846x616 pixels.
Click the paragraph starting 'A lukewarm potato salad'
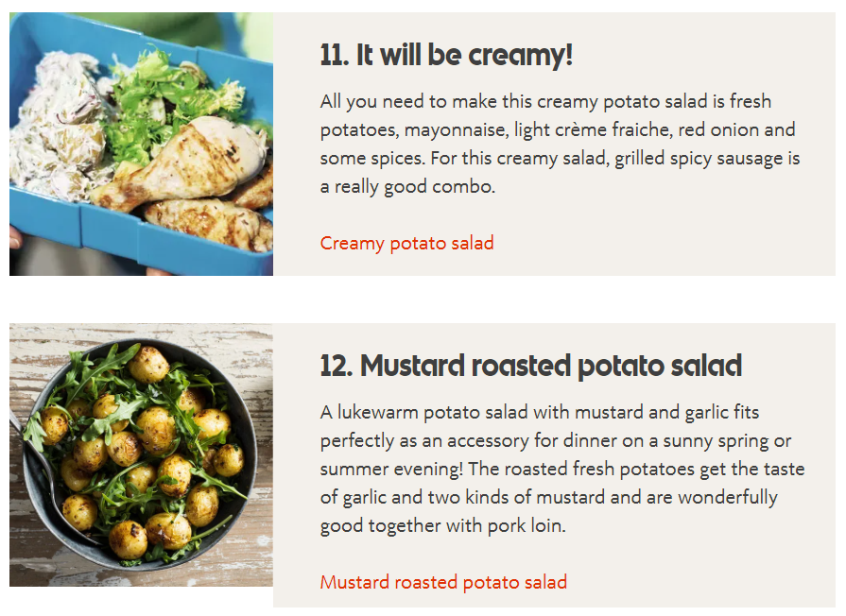562,469
